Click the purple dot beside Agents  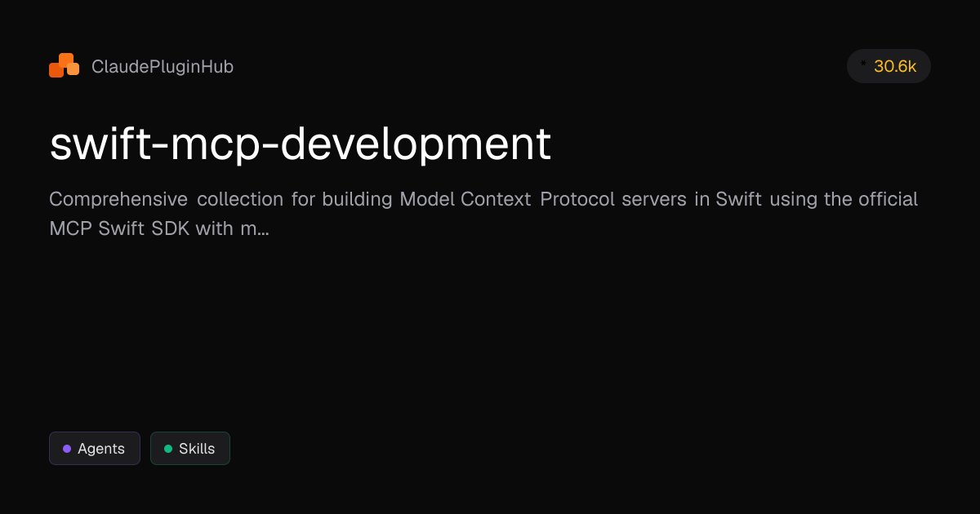(x=67, y=449)
